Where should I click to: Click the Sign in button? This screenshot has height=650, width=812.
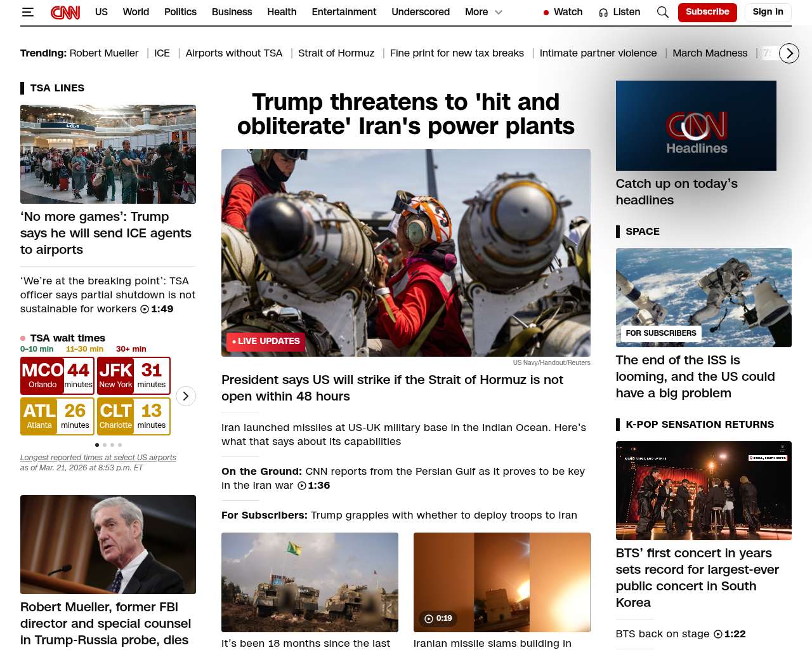[768, 12]
